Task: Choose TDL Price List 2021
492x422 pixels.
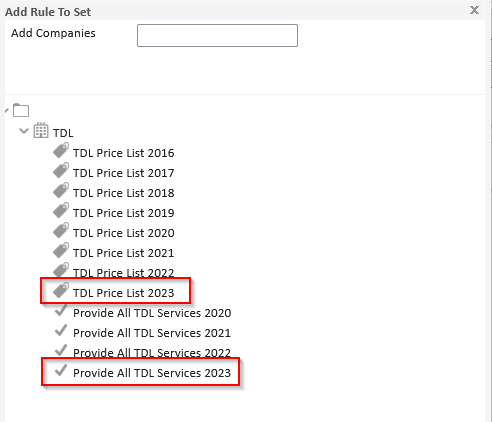Action: coord(124,253)
